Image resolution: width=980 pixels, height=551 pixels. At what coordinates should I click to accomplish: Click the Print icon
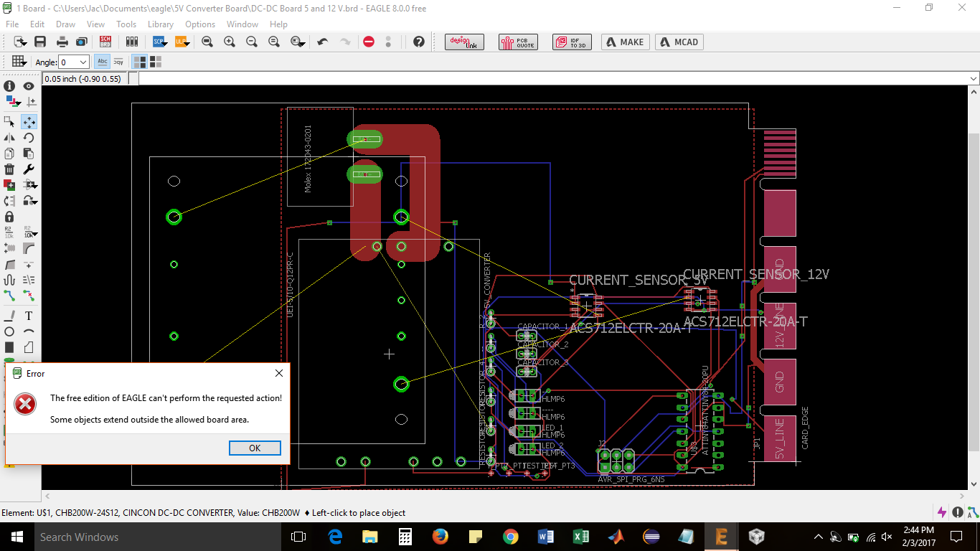[62, 42]
